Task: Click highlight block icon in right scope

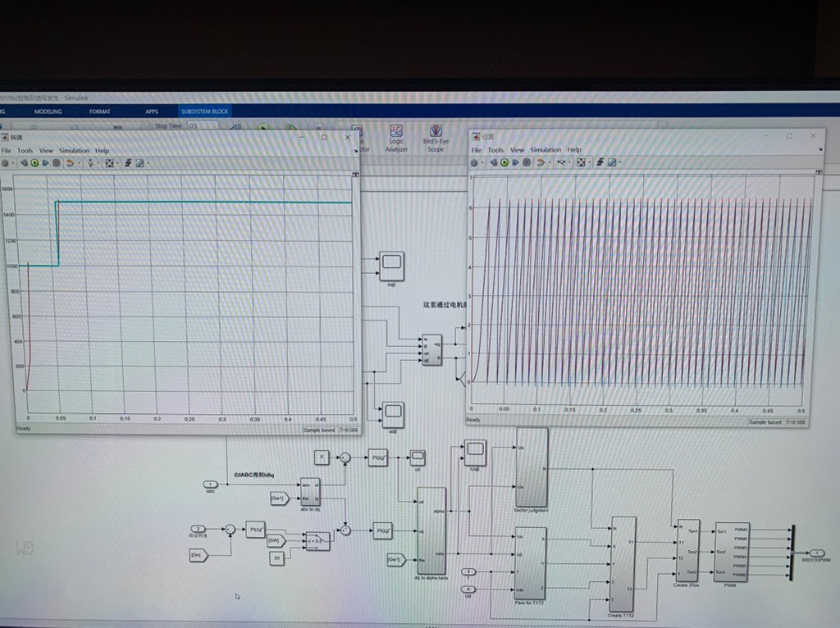Action: point(541,163)
